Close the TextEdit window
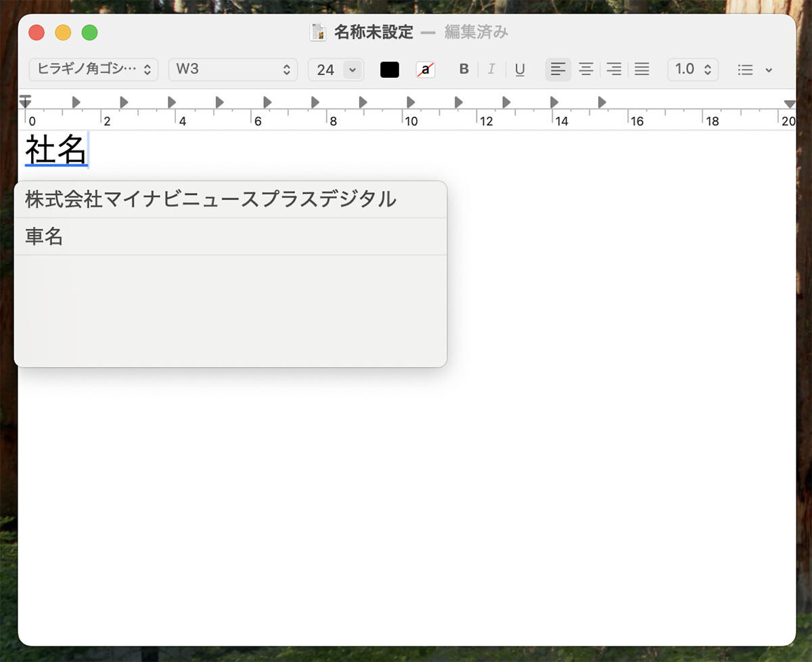This screenshot has width=812, height=662. (x=37, y=32)
